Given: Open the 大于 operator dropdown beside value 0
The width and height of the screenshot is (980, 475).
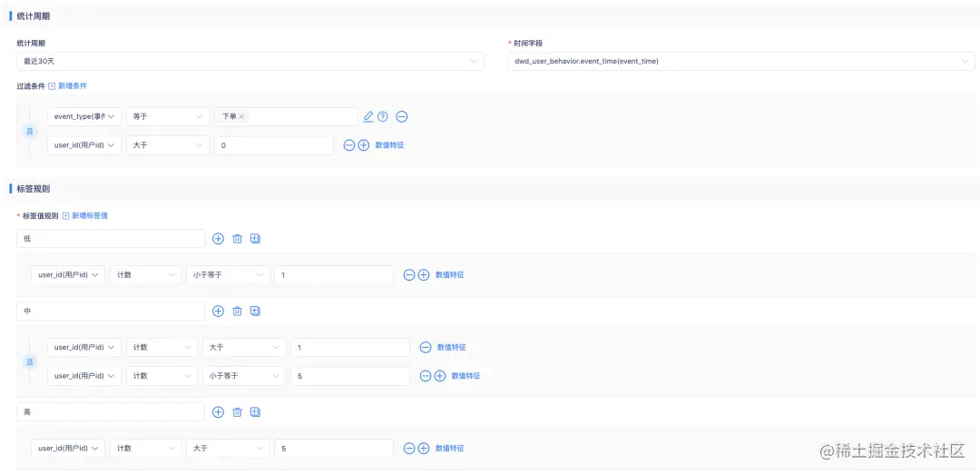Looking at the screenshot, I should coord(168,145).
